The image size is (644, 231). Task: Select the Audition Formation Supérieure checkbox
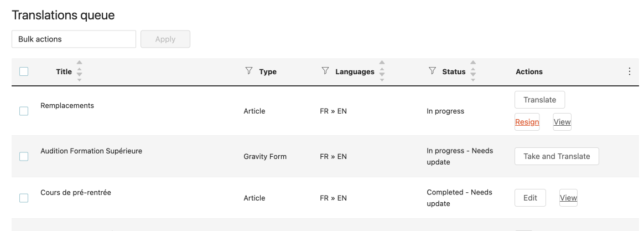[x=24, y=157]
